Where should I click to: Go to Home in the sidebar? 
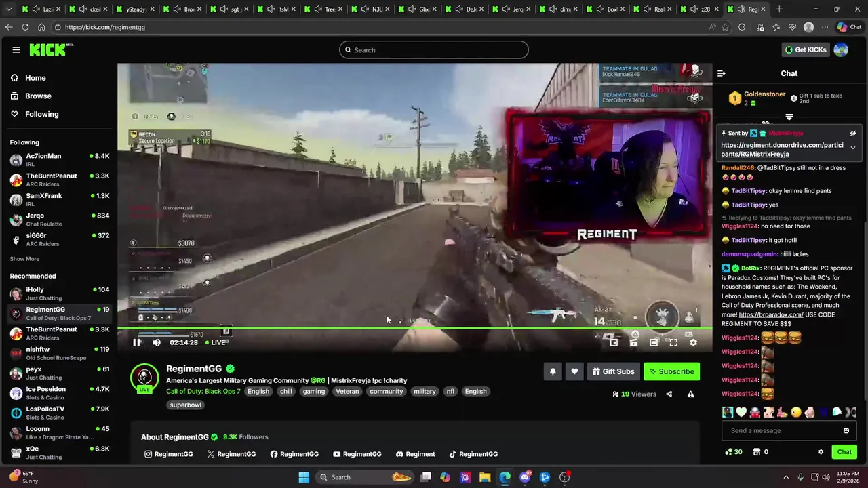pos(35,78)
